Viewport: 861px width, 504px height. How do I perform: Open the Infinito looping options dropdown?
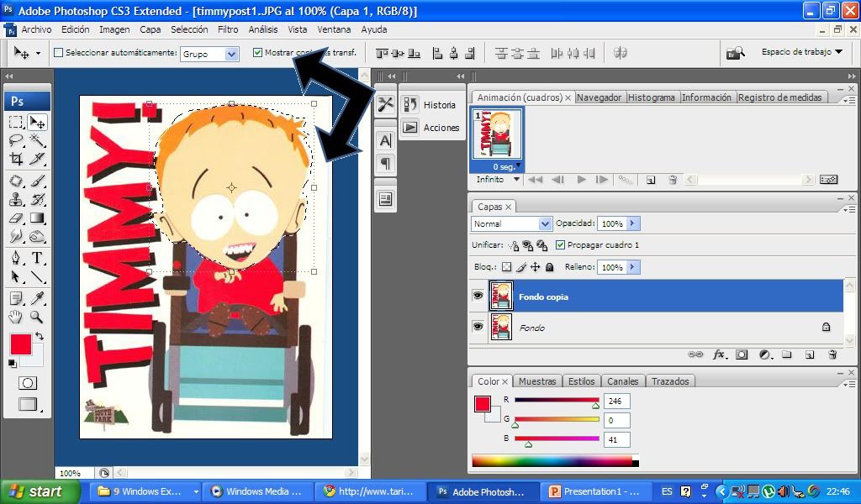click(x=499, y=179)
